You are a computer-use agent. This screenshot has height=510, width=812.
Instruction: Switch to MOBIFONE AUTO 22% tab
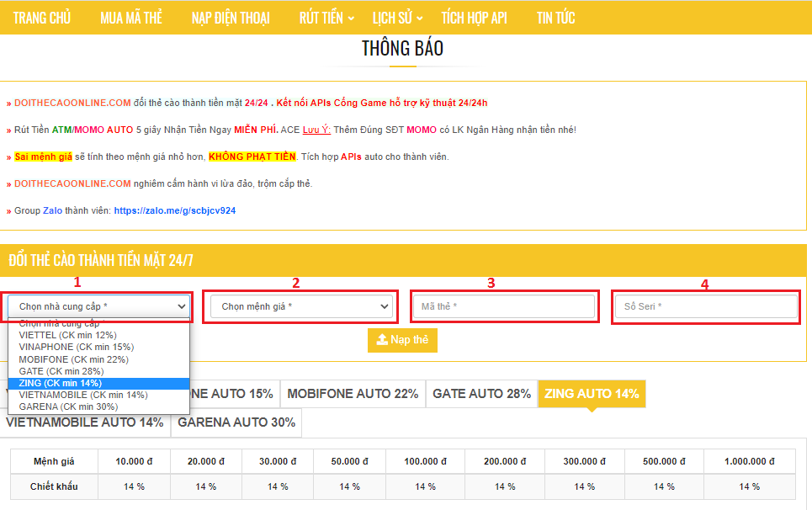pos(353,394)
